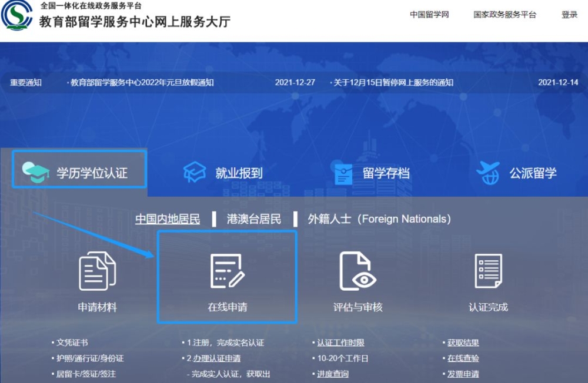The image size is (588, 383).
Task: Open the 2022年元旦放假通知 notice
Action: coord(142,82)
